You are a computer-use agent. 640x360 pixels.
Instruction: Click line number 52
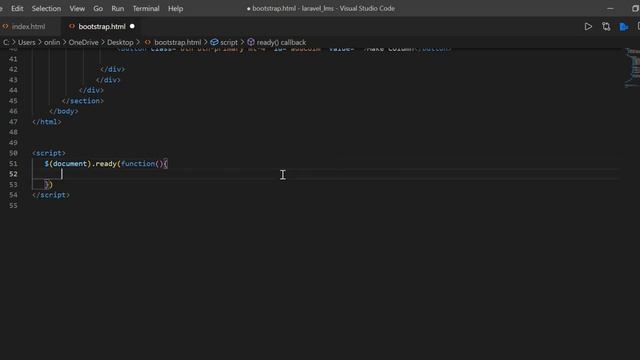[x=13, y=174]
